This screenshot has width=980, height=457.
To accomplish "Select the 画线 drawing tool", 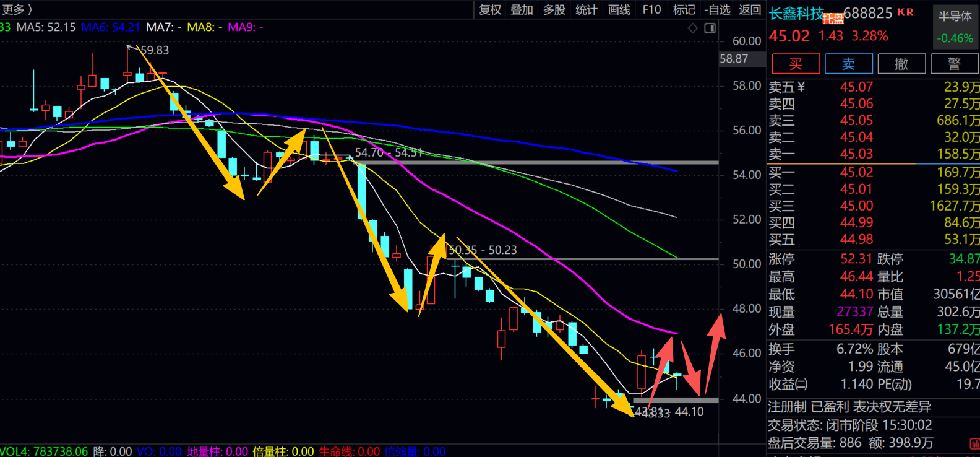I will (619, 10).
